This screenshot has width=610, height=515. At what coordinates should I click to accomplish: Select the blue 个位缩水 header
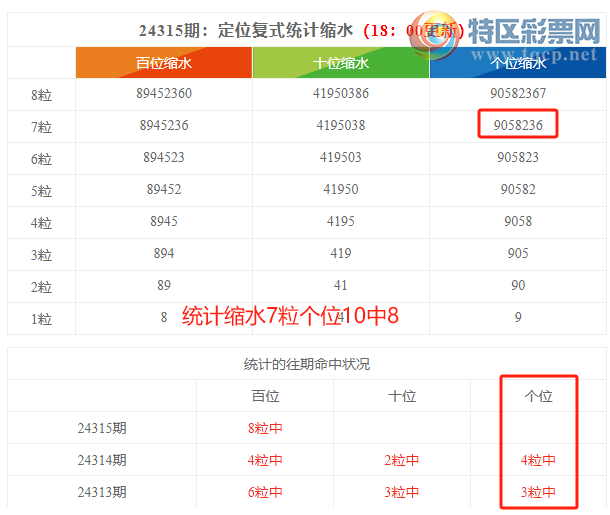(517, 63)
